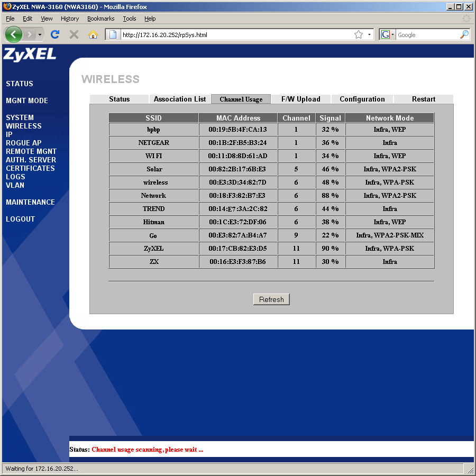The width and height of the screenshot is (476, 476).
Task: Click the Forward navigation arrow
Action: [29, 34]
